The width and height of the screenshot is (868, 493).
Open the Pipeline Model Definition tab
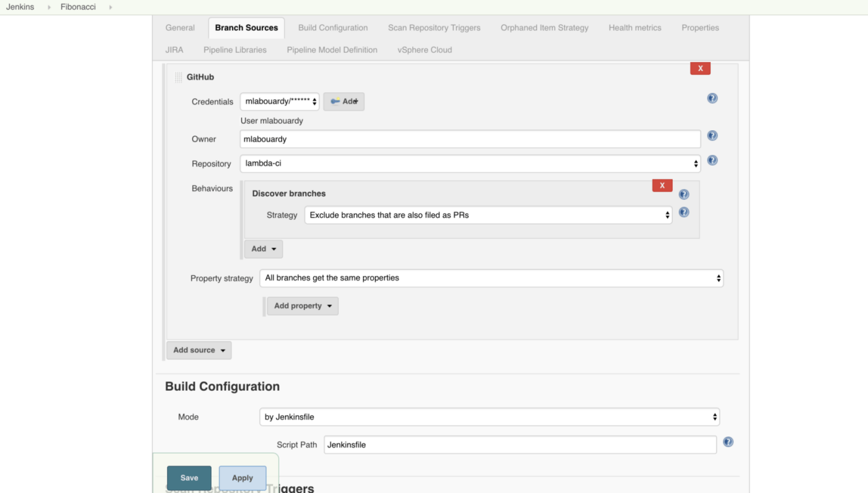[332, 50]
